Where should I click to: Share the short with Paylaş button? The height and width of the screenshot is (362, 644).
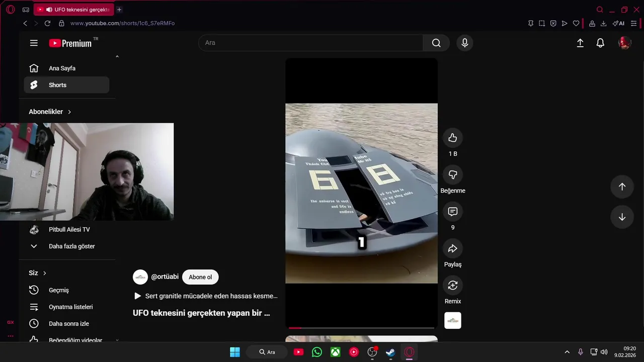point(453,248)
